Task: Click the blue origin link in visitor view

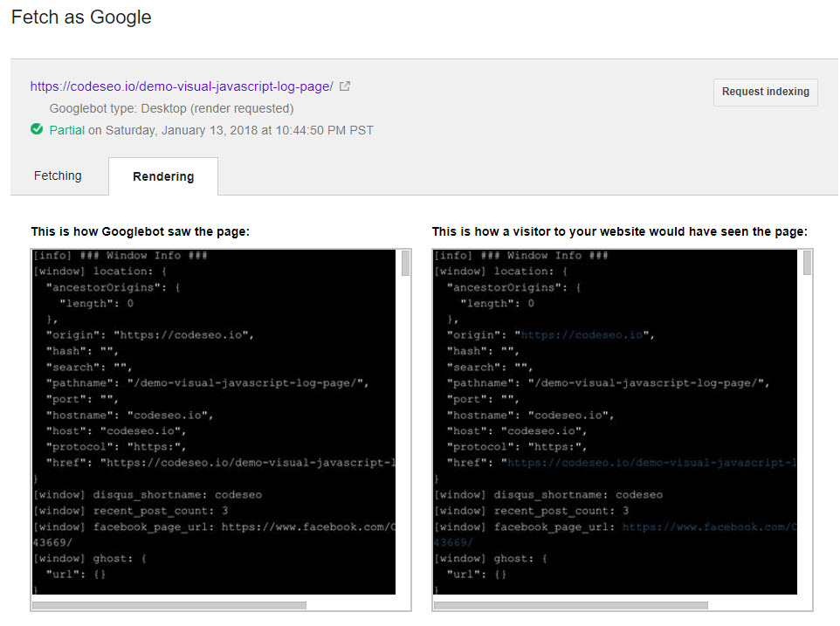Action: click(x=582, y=335)
